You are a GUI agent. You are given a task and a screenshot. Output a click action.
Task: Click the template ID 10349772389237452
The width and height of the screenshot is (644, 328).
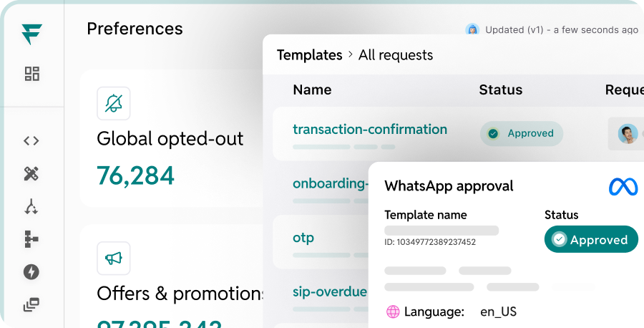click(430, 242)
